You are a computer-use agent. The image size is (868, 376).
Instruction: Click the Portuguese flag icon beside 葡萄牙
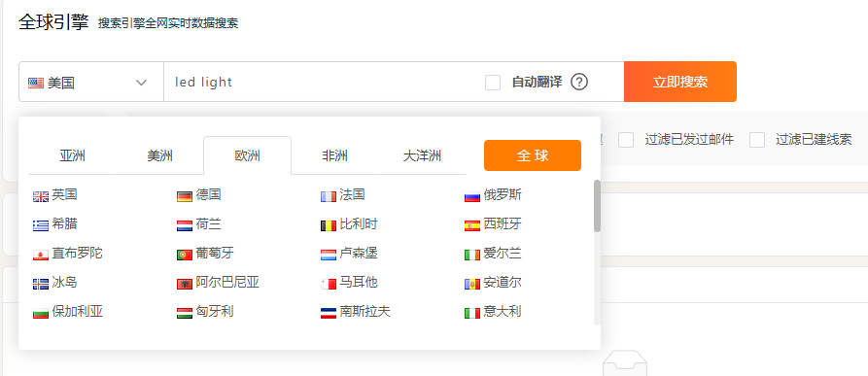[185, 255]
